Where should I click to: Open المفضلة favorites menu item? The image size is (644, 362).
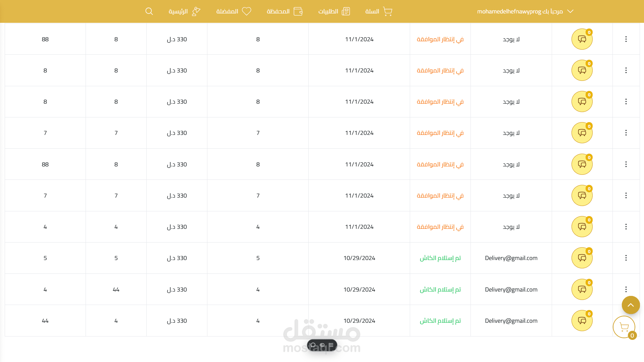point(234,11)
